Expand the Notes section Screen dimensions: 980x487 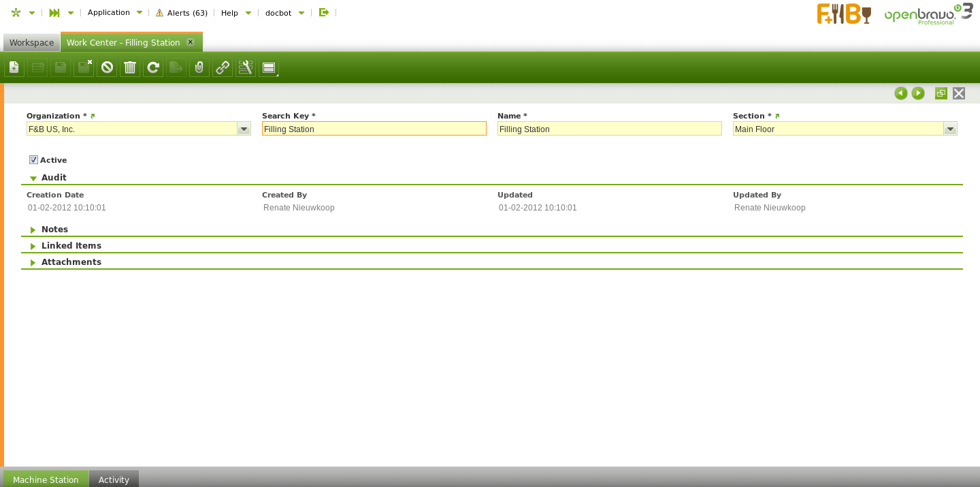click(54, 230)
